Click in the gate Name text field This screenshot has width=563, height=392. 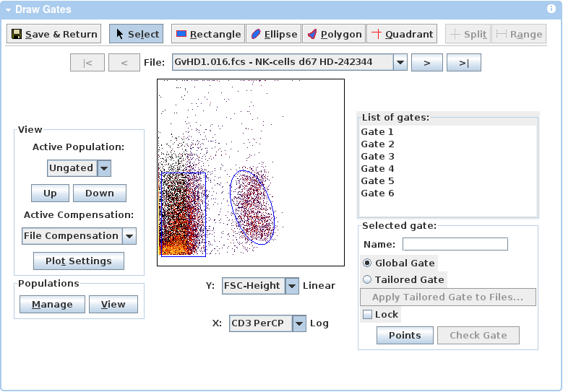(455, 245)
